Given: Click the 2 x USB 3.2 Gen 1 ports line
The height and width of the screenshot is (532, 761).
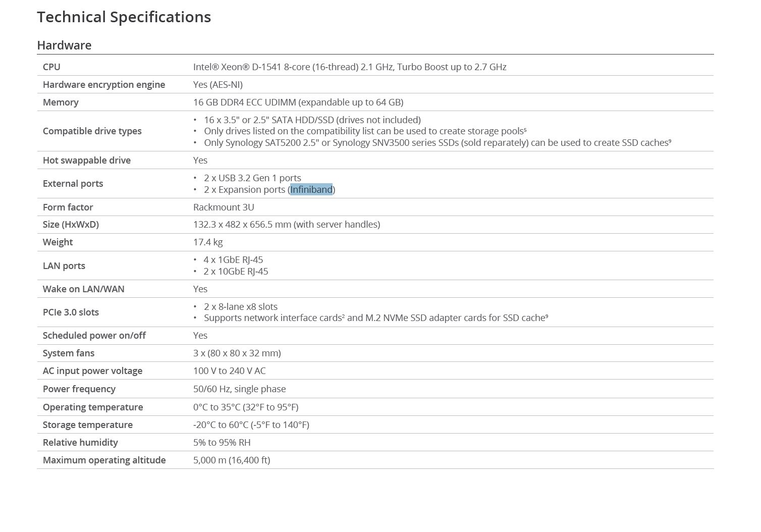Looking at the screenshot, I should (252, 178).
